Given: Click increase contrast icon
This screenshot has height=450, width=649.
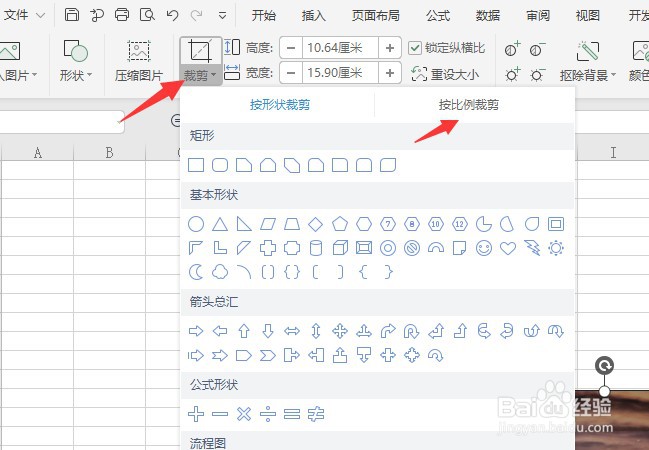Looking at the screenshot, I should click(512, 50).
